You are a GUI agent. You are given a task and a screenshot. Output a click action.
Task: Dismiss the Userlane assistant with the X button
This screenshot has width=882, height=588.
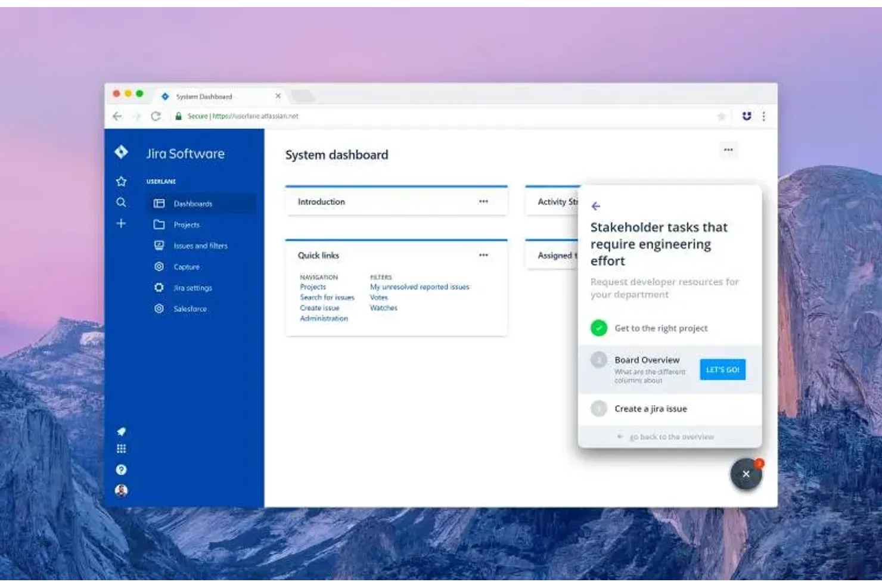747,474
